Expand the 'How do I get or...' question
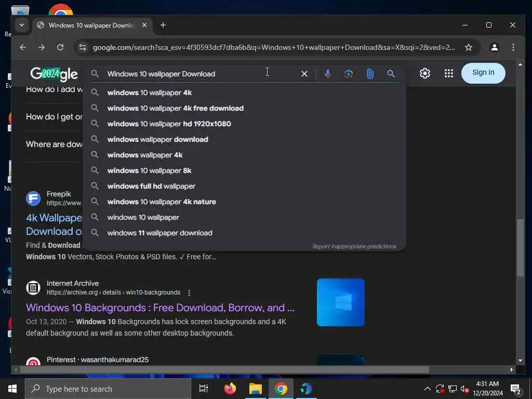The width and height of the screenshot is (532, 399). (x=54, y=117)
